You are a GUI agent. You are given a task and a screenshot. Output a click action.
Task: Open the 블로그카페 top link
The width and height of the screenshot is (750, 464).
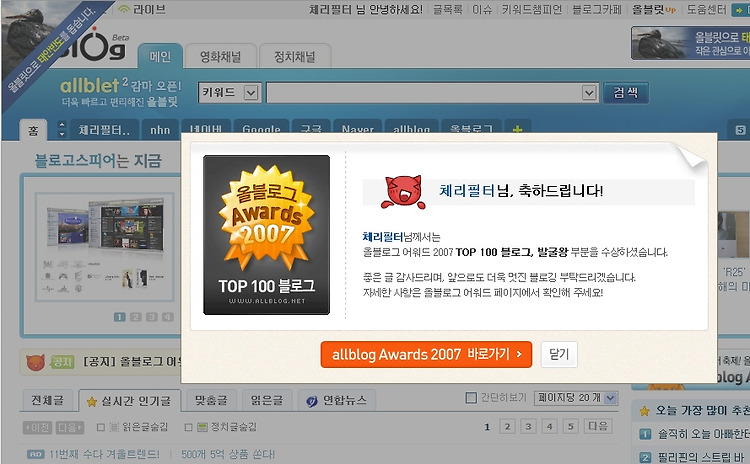tap(597, 10)
